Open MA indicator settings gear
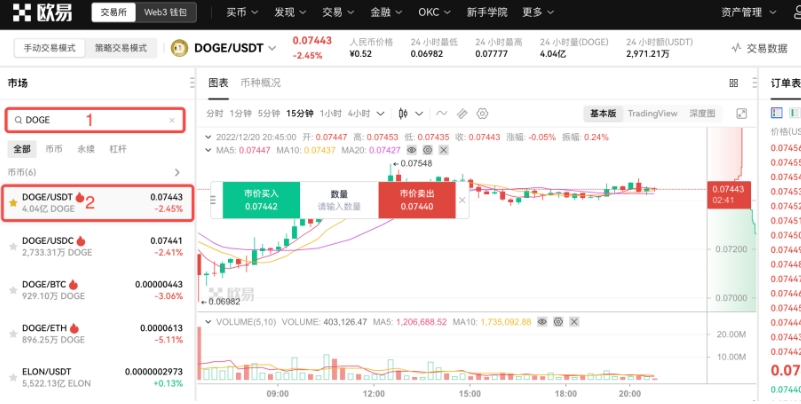The height and width of the screenshot is (404, 801). point(428,150)
